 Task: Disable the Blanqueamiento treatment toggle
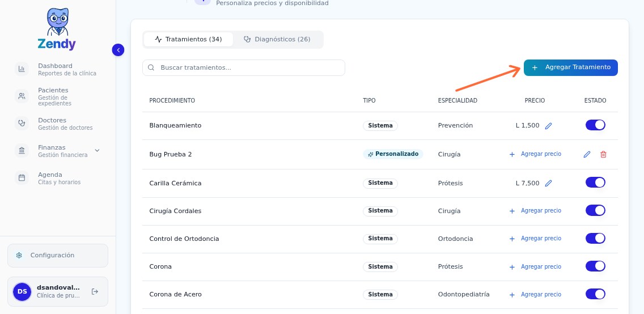point(595,125)
